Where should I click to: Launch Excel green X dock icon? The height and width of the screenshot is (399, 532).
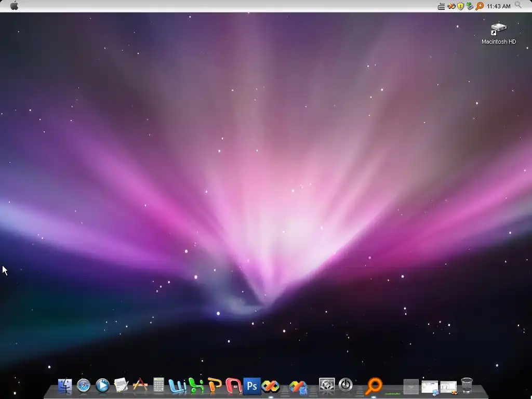(196, 386)
